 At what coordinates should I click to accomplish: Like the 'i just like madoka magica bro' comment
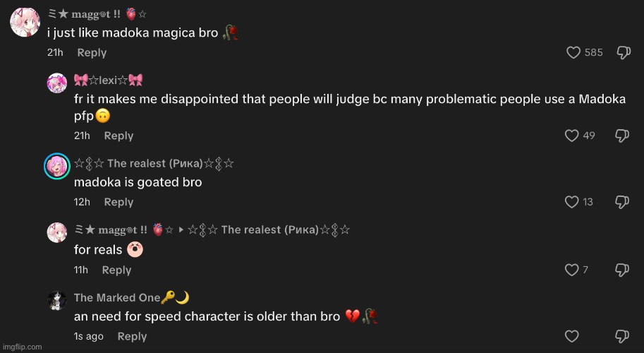tap(573, 53)
